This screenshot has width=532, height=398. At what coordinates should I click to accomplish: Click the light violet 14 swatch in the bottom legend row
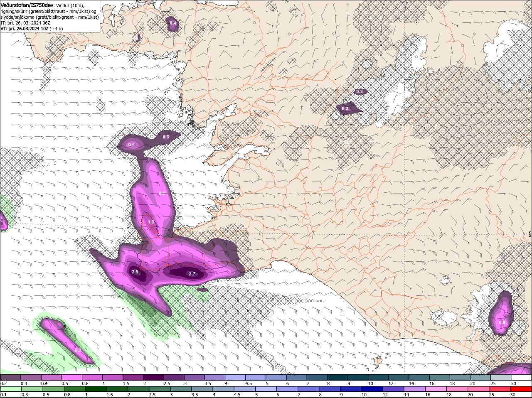click(x=415, y=389)
